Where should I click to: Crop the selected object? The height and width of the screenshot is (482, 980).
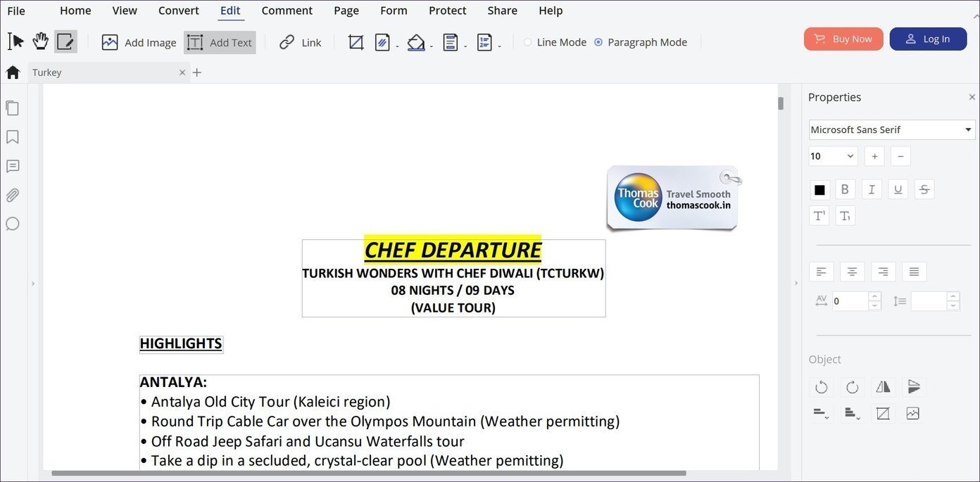click(883, 414)
